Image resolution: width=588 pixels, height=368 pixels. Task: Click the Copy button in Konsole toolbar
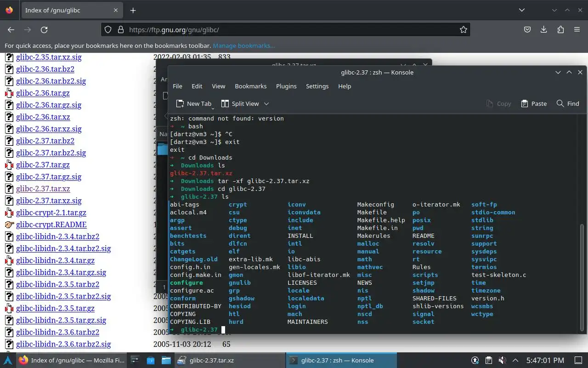[499, 103]
